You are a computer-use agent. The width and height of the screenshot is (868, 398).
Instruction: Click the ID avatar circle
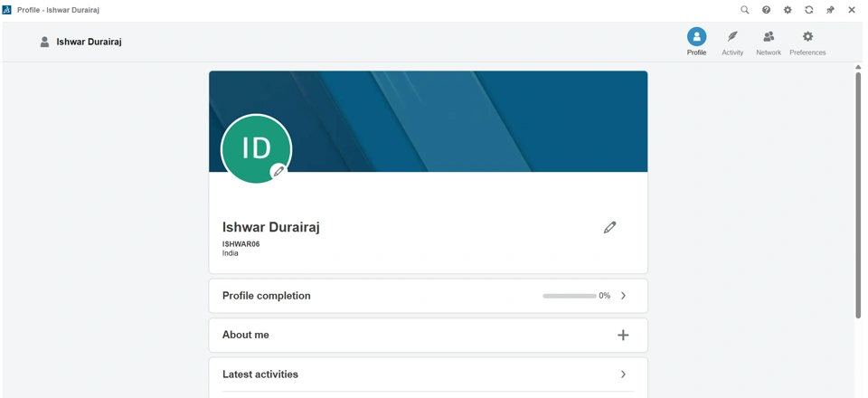pos(256,148)
